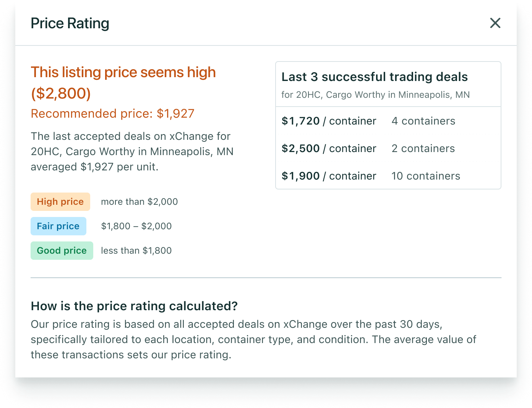Close the Price Rating dialog

[x=495, y=23]
